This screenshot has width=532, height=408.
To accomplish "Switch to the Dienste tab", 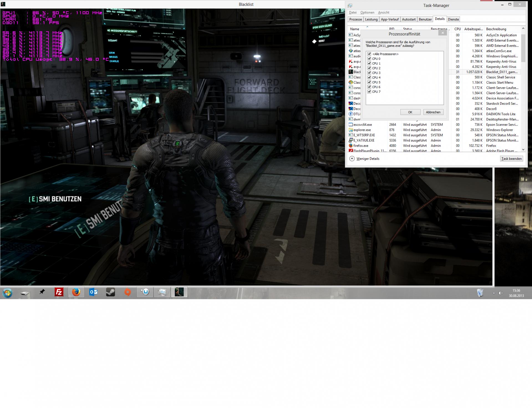I will pos(453,19).
